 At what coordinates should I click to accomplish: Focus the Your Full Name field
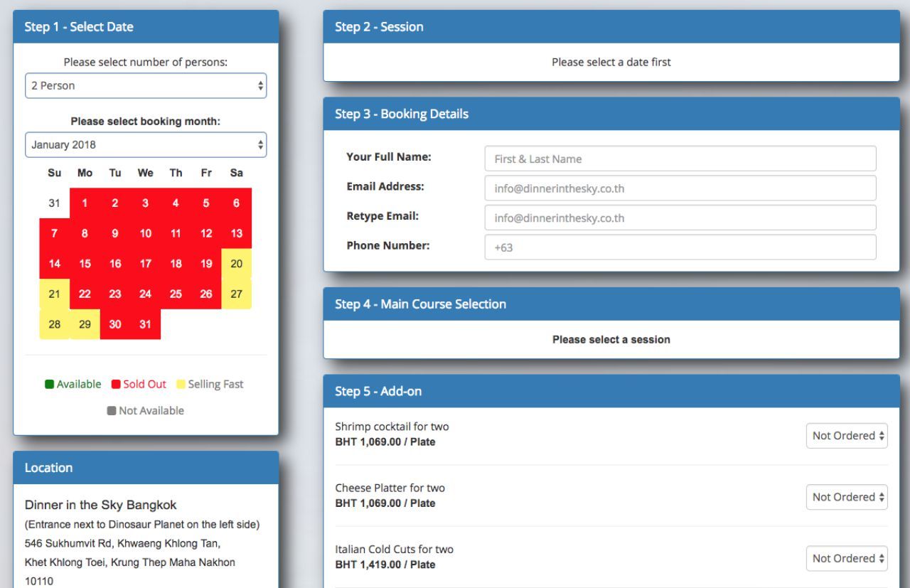[680, 159]
